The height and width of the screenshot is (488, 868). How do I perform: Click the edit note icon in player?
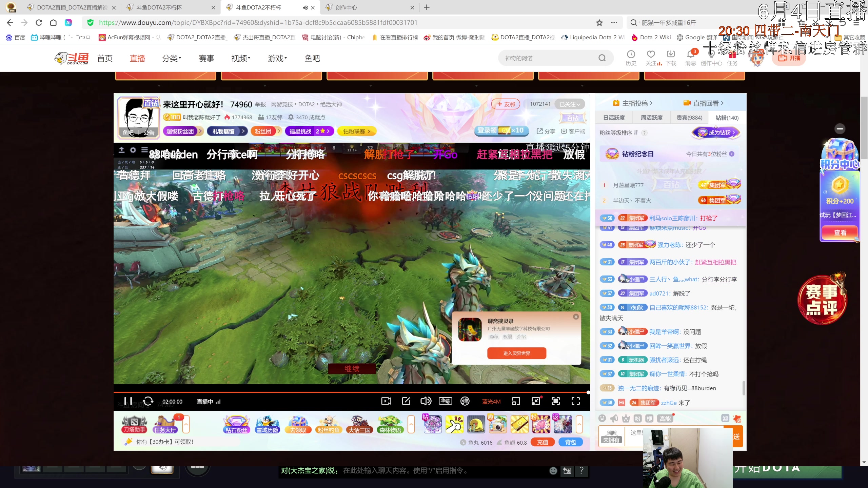pyautogui.click(x=406, y=401)
